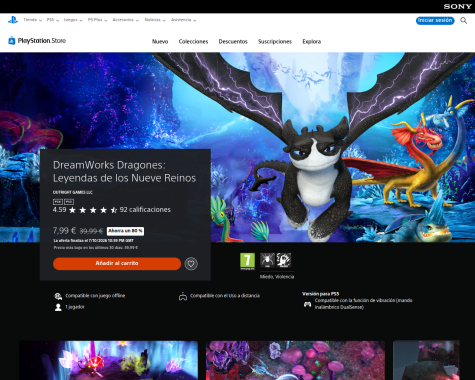Open the Suscripciones store tab

275,42
